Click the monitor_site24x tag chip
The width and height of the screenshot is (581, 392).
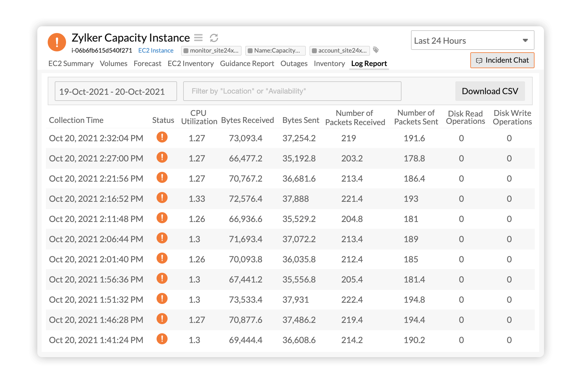[211, 50]
